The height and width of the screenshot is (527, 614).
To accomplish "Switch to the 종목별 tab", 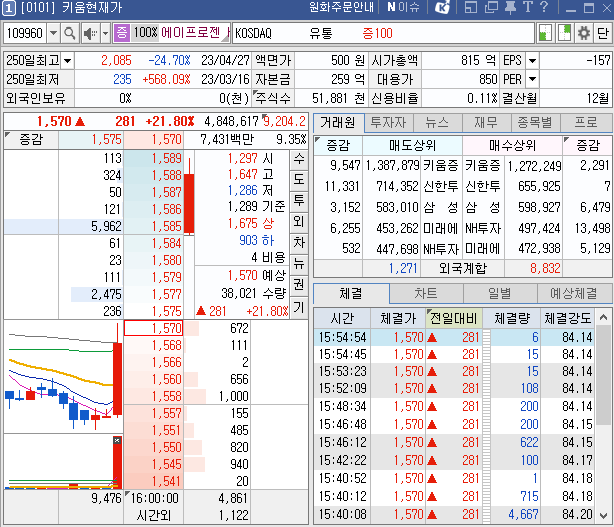I will click(535, 123).
